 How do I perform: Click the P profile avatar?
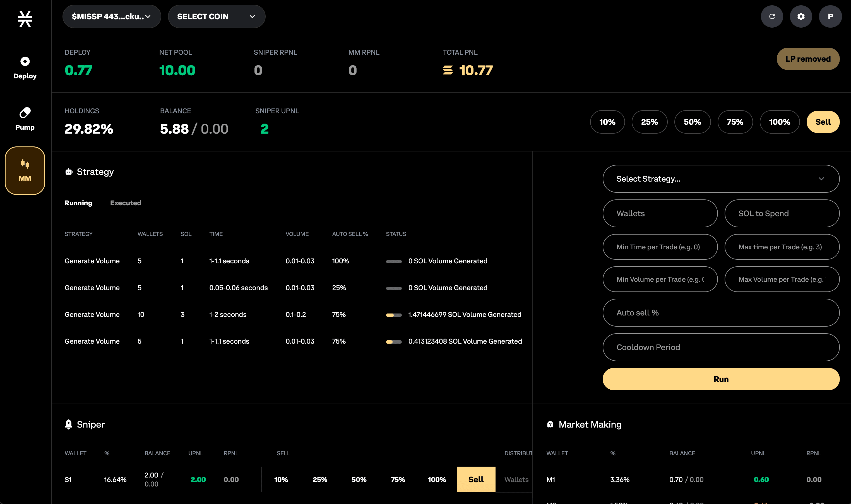[x=830, y=16]
